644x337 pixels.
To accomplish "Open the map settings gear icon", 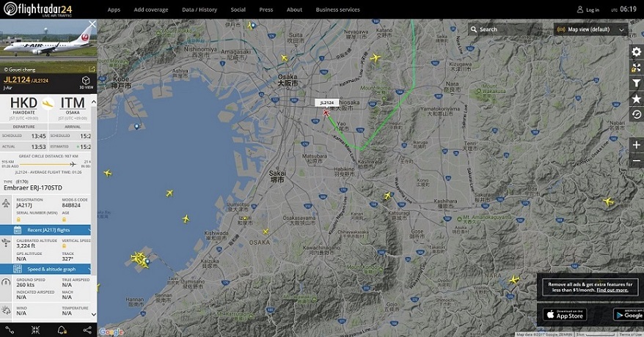I will pyautogui.click(x=636, y=52).
